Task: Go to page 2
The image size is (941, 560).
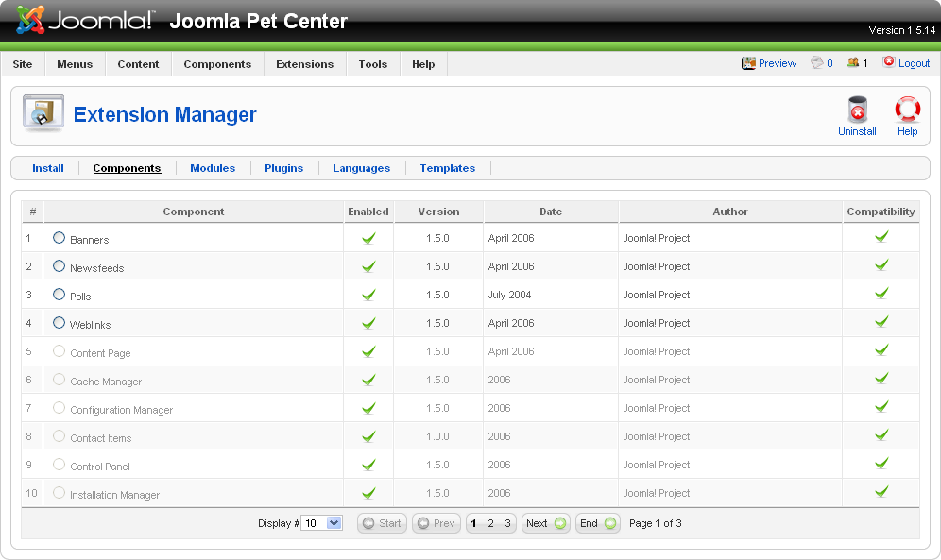Action: coord(490,523)
